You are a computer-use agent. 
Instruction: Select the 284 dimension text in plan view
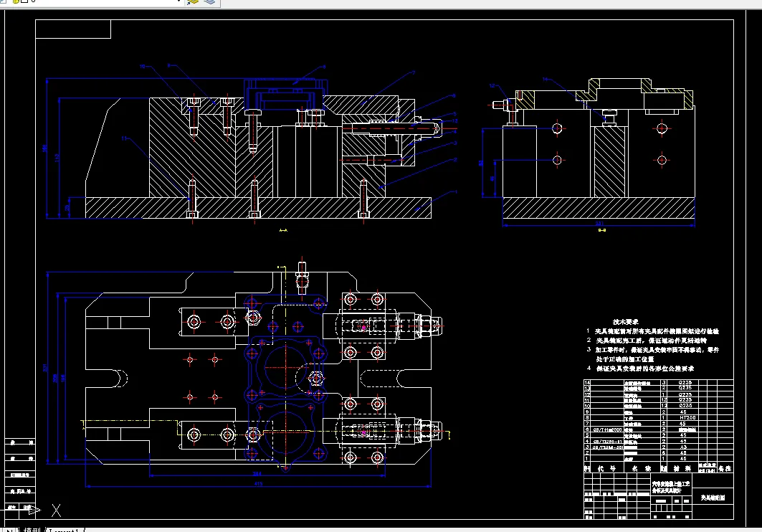[257, 473]
